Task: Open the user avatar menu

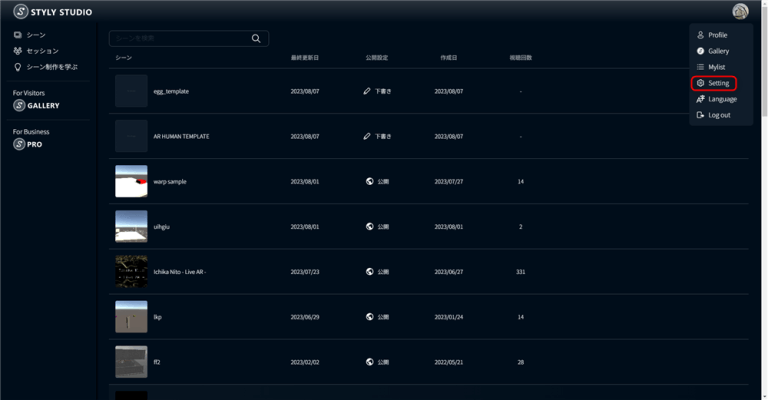Action: pos(740,12)
